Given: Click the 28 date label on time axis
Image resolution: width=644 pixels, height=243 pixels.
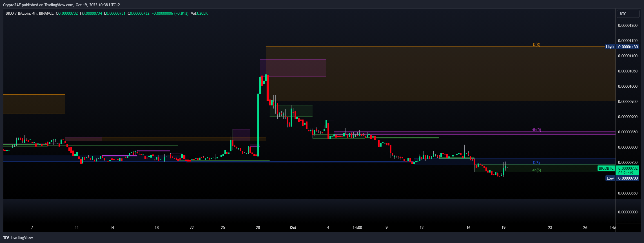Looking at the screenshot, I should coord(258,227).
